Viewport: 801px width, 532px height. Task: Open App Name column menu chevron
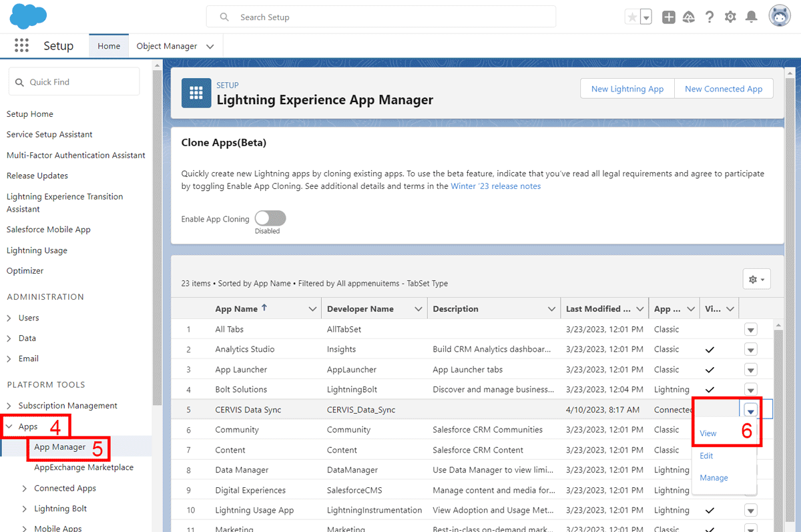312,309
